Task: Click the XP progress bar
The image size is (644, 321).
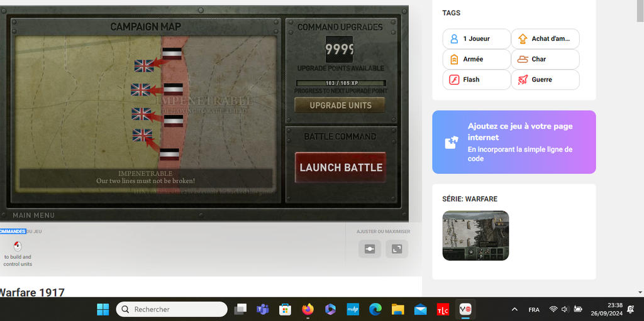Action: (340, 83)
